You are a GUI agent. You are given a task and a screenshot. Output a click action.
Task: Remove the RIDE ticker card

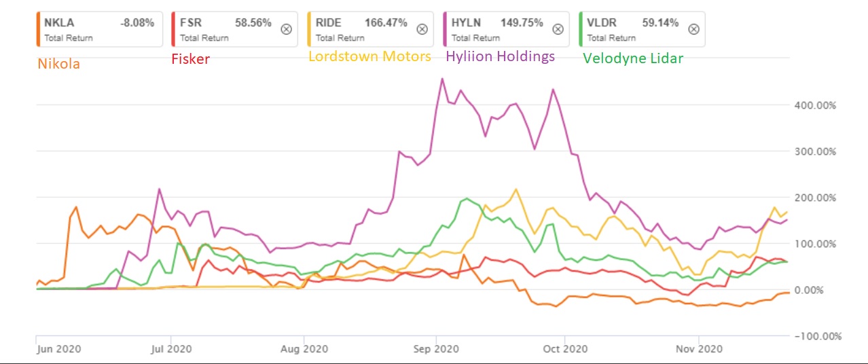click(x=422, y=29)
